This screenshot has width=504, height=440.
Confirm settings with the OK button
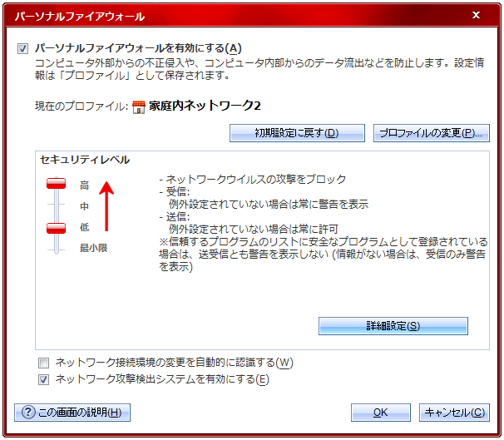click(380, 413)
